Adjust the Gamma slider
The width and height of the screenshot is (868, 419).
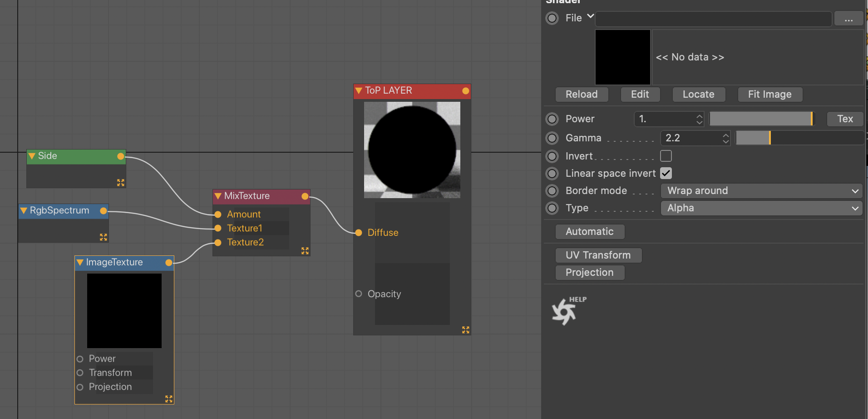pyautogui.click(x=799, y=138)
